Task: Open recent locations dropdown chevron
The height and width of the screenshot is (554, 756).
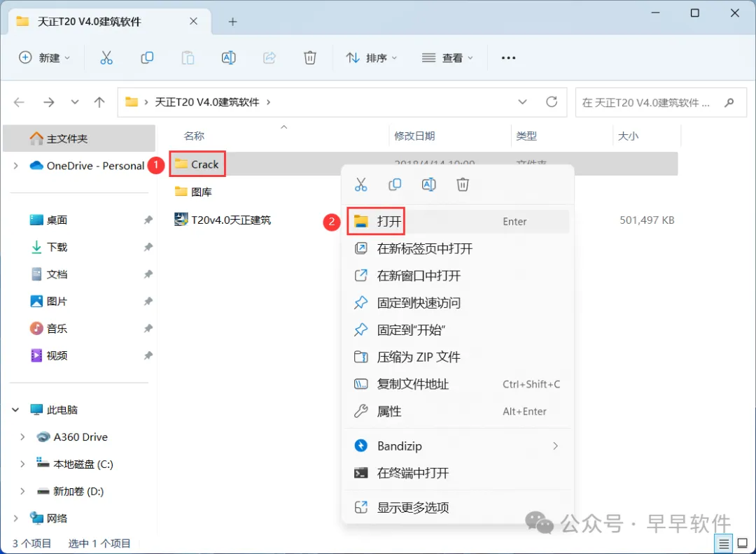Action: pos(75,102)
